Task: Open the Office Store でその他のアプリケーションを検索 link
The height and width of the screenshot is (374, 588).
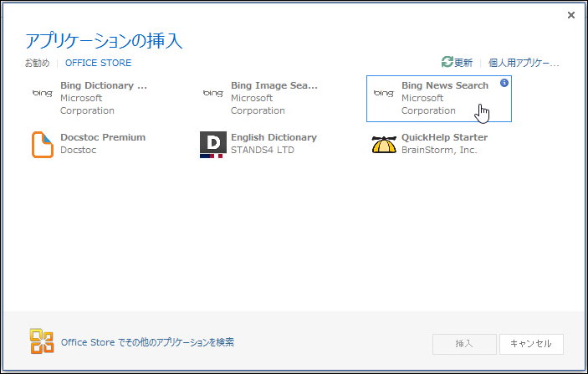Action: pyautogui.click(x=147, y=342)
